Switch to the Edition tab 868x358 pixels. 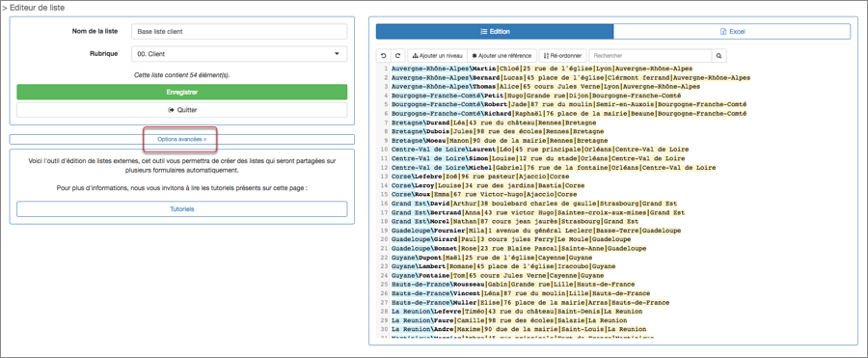(495, 32)
